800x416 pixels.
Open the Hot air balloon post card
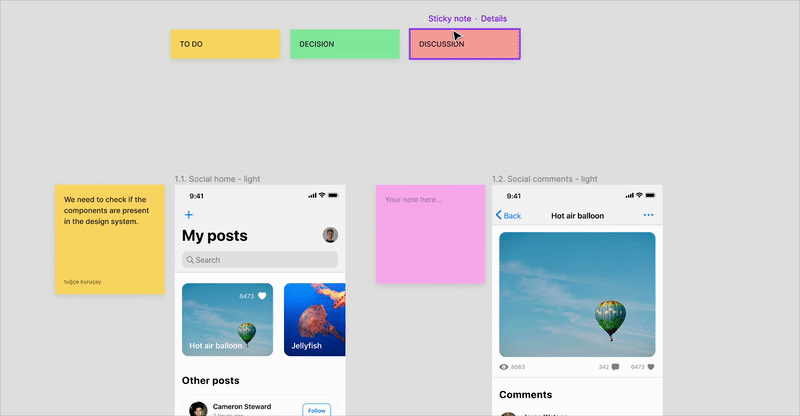coord(228,320)
